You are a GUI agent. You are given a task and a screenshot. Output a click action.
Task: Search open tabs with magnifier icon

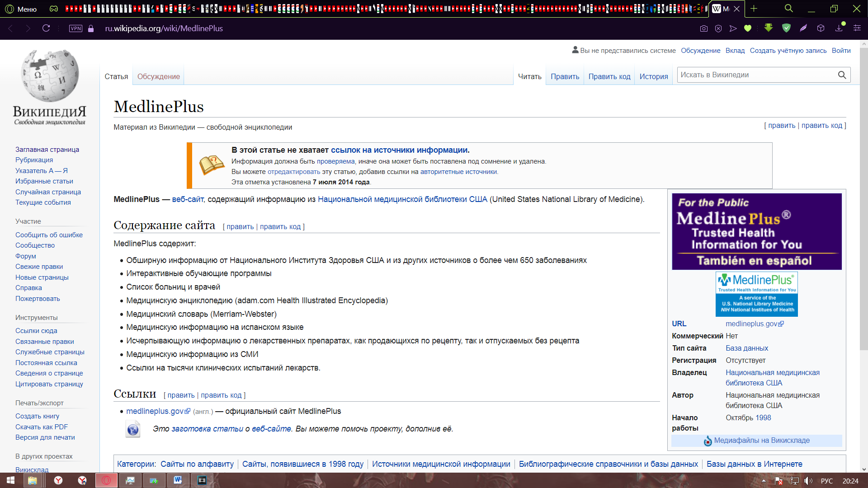point(789,9)
